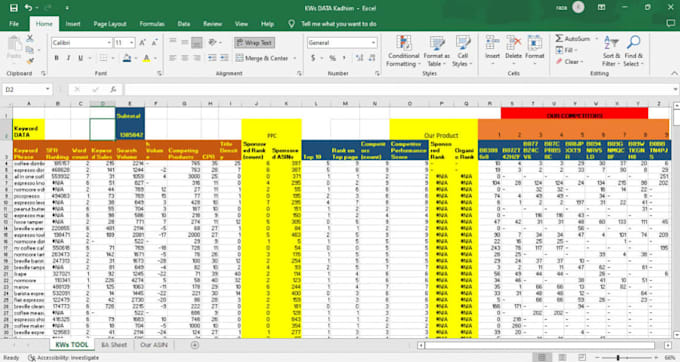
Task: Enable Wrap Text for cells
Action: pos(254,42)
